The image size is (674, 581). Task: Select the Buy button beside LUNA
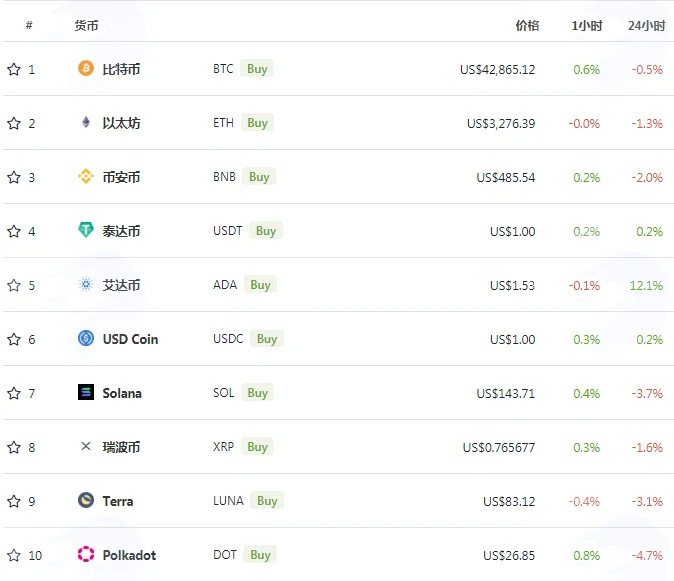coord(267,501)
